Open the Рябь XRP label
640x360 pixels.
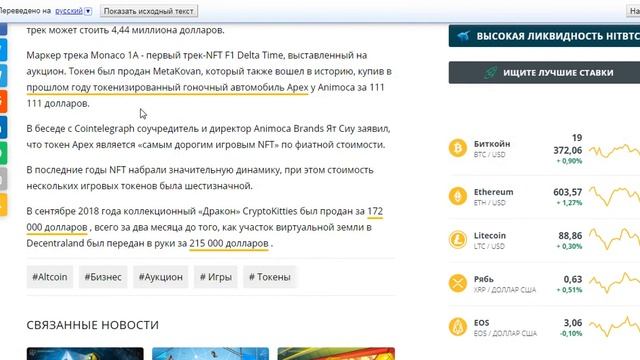click(504, 284)
